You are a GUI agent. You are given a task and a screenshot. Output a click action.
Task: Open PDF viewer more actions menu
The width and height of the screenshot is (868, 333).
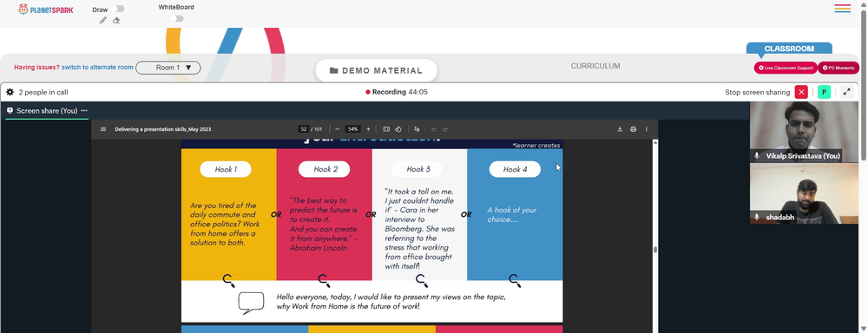pos(646,129)
